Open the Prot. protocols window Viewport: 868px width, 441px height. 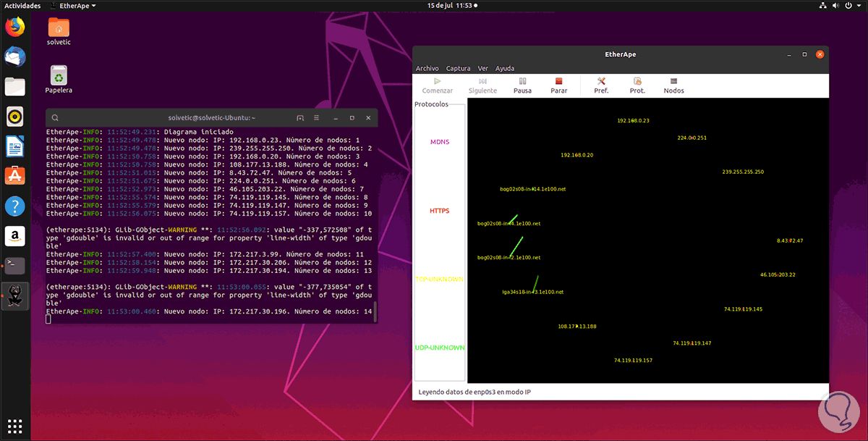click(637, 85)
